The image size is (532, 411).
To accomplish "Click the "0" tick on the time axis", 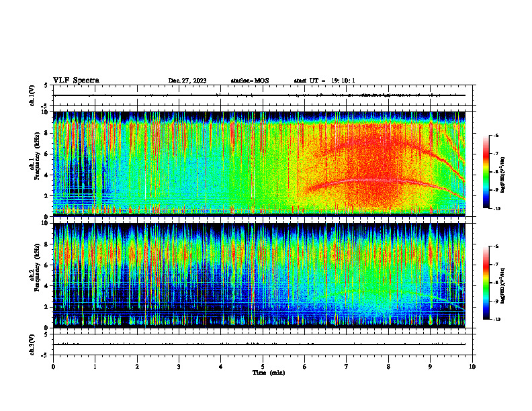I will click(53, 367).
